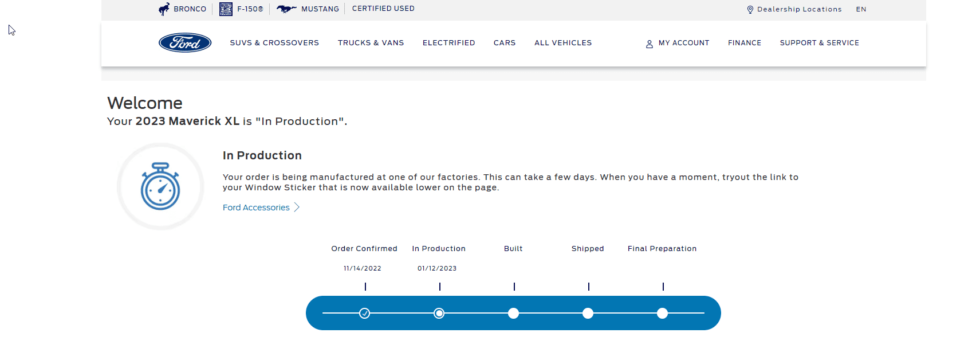Click the F-150 Built Tough badge icon
Screen dimensions: 980x360
(226, 9)
